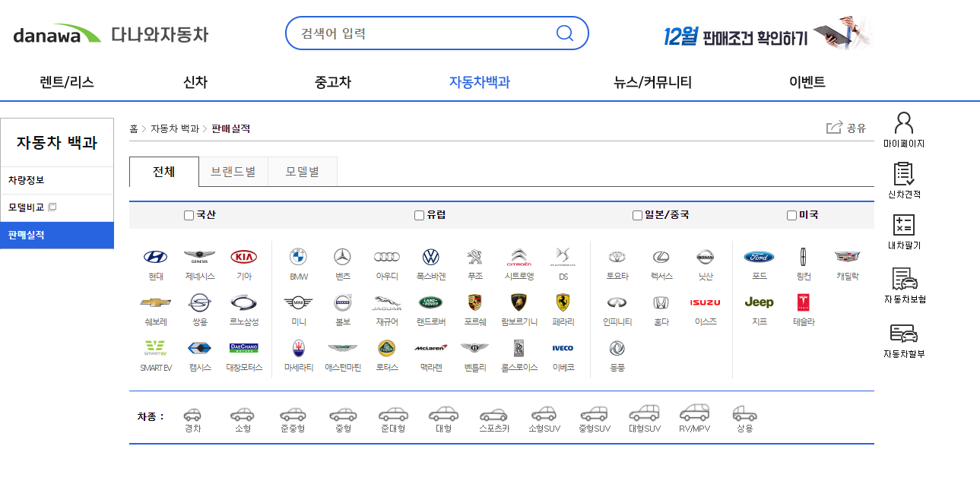Switch to the 모델별 tab
980x481 pixels.
[x=303, y=172]
